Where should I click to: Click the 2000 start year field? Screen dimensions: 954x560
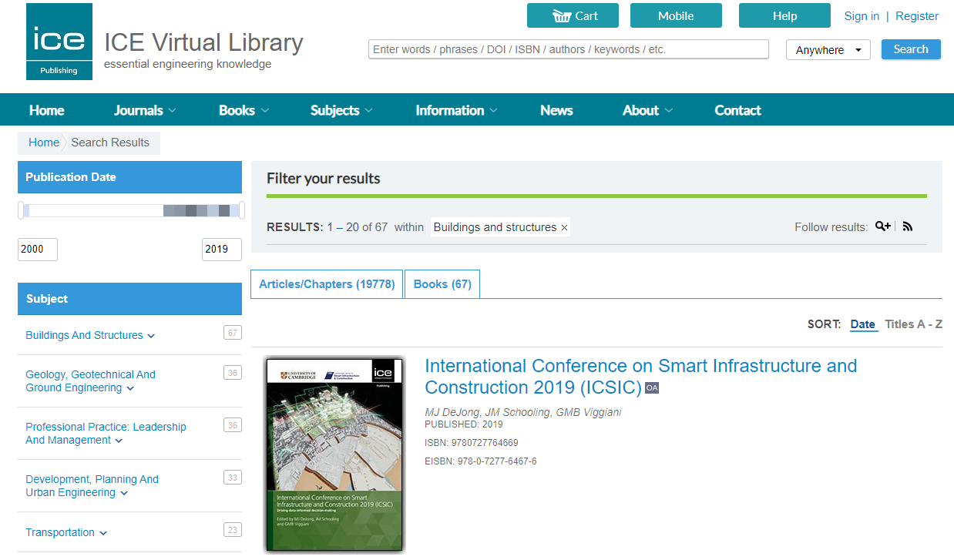click(38, 250)
